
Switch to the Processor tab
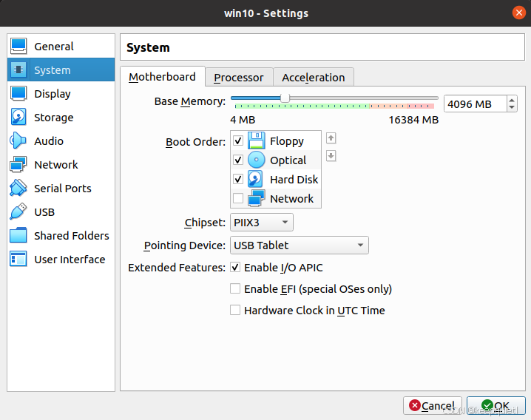238,78
